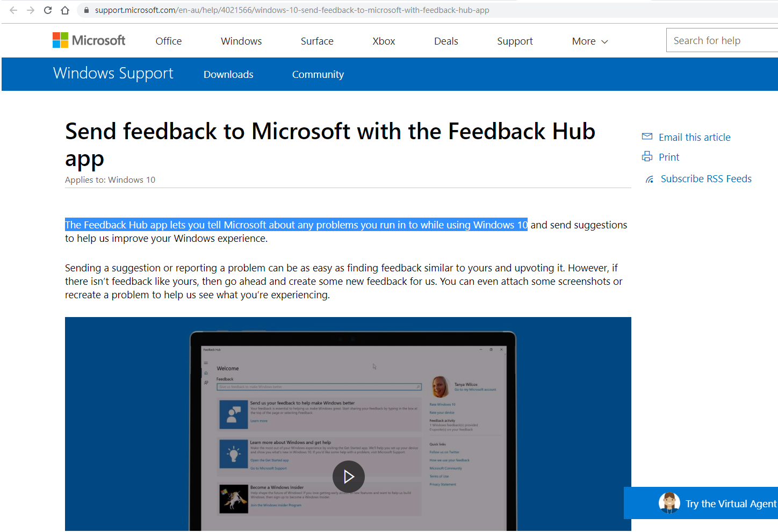Click the Send feedback to Microsoft article title
Viewport: 778px width, 532px height.
pos(330,145)
